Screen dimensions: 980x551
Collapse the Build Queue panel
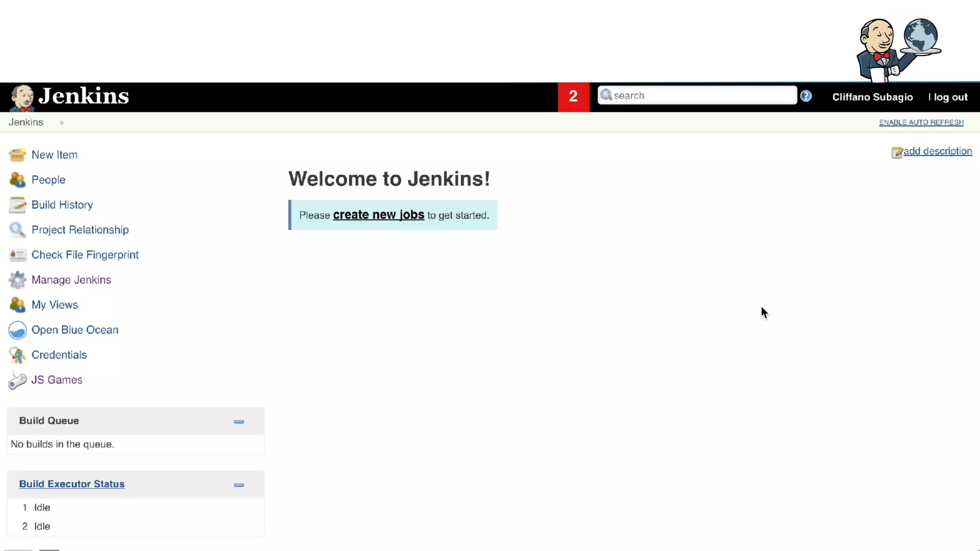(x=239, y=421)
